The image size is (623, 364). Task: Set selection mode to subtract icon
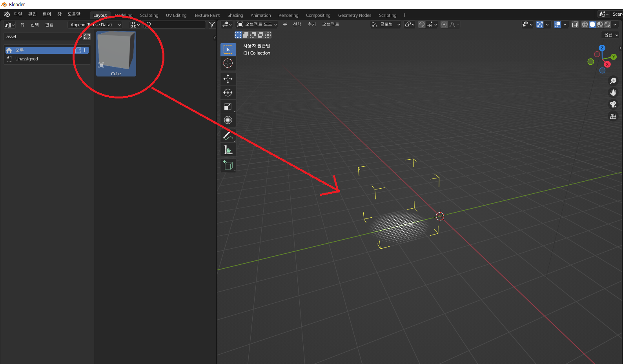tap(253, 35)
